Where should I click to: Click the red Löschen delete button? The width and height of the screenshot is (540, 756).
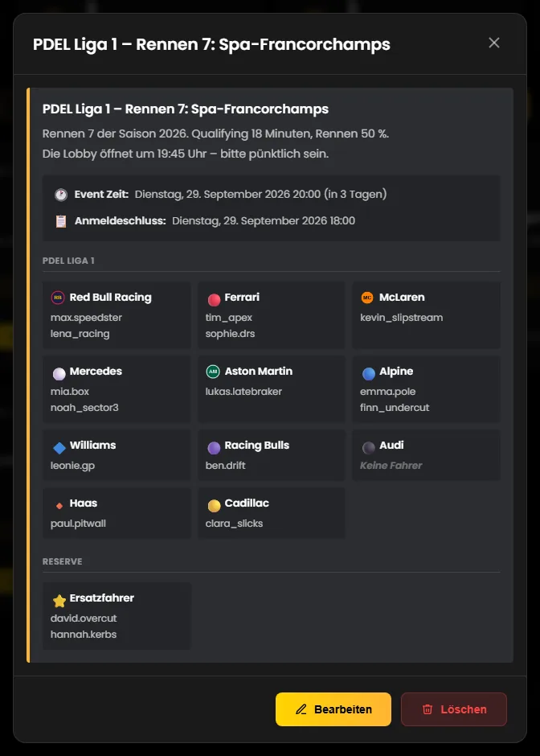454,709
